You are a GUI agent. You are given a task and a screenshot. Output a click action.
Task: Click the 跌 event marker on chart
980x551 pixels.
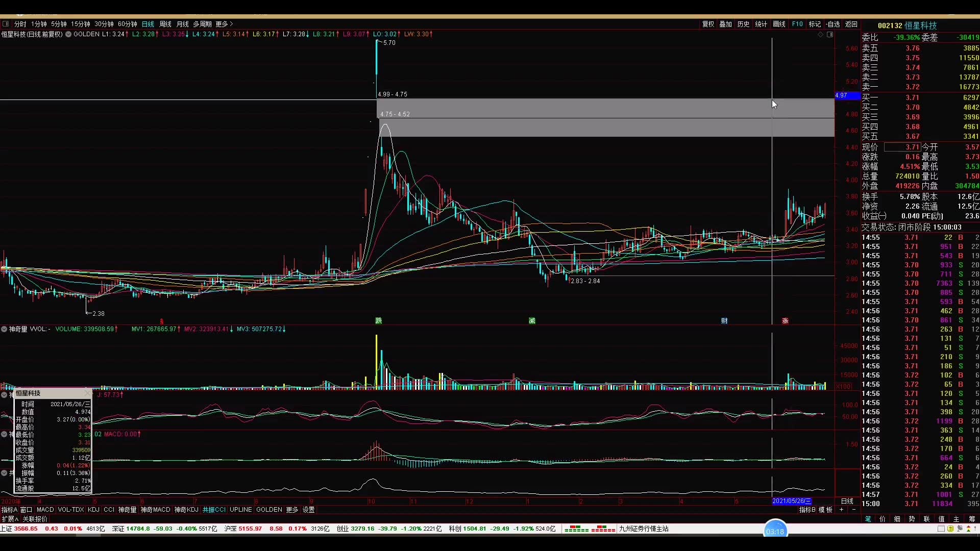click(379, 320)
